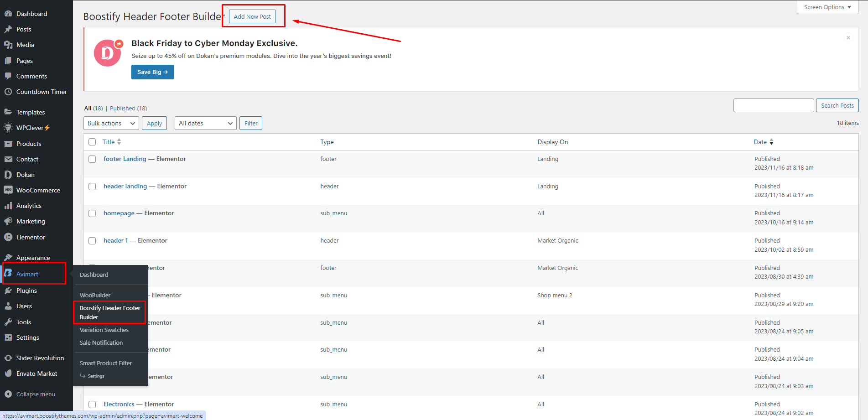Click the Templates folder icon

(x=8, y=112)
